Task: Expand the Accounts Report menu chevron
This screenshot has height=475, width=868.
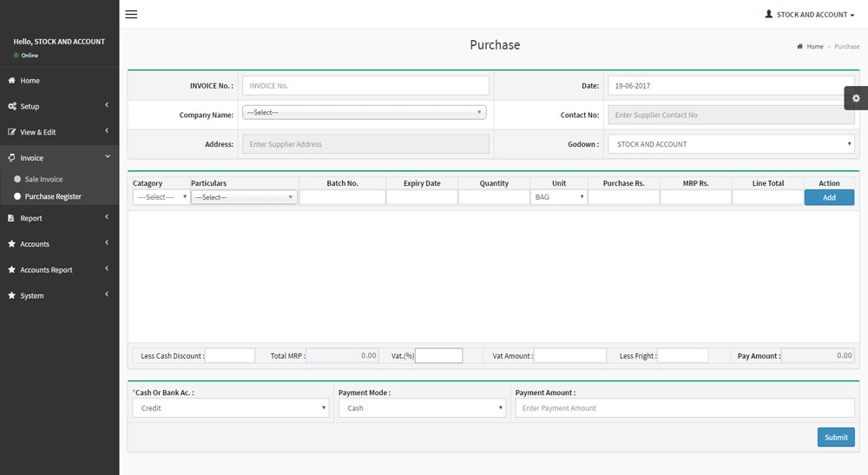Action: point(107,268)
